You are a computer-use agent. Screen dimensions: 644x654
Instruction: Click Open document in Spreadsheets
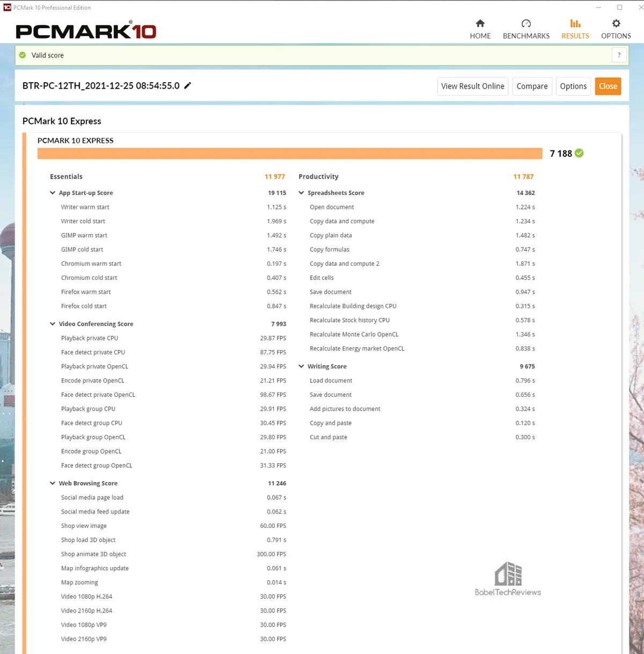click(x=332, y=207)
